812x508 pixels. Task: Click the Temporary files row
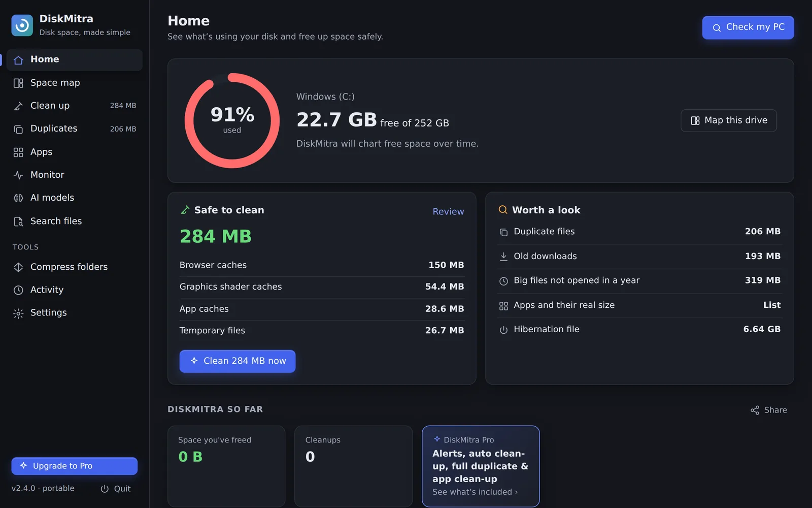322,331
